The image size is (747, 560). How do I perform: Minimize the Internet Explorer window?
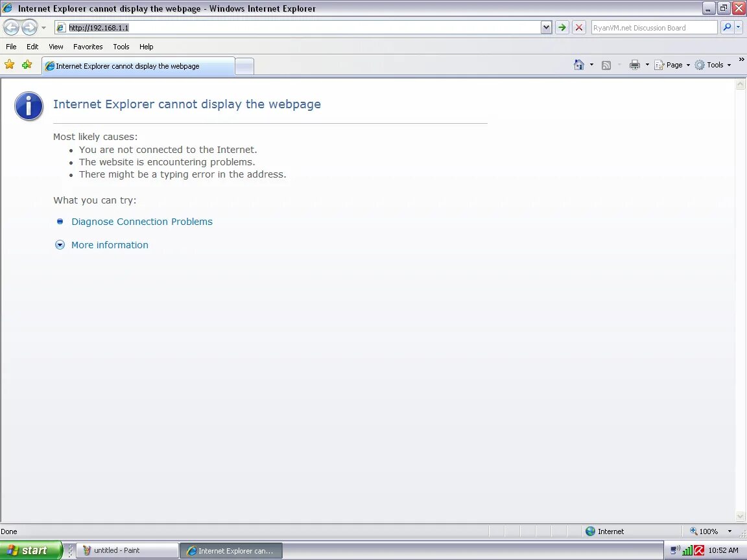[708, 8]
